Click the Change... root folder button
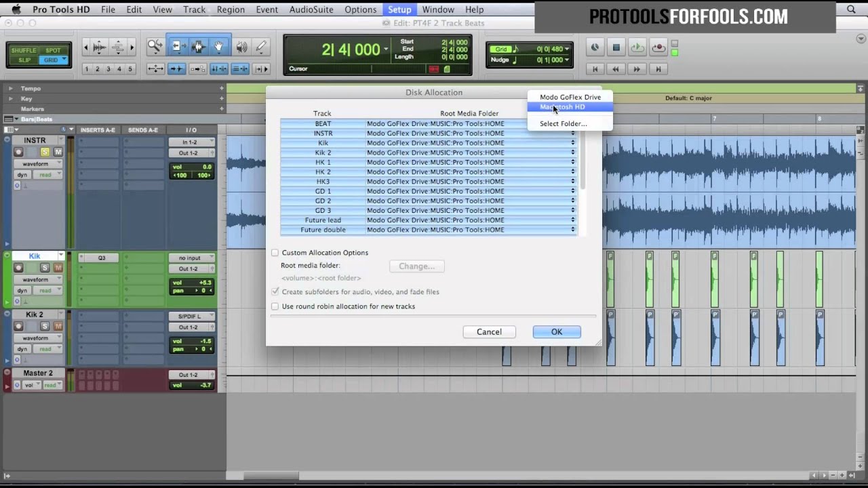 417,266
